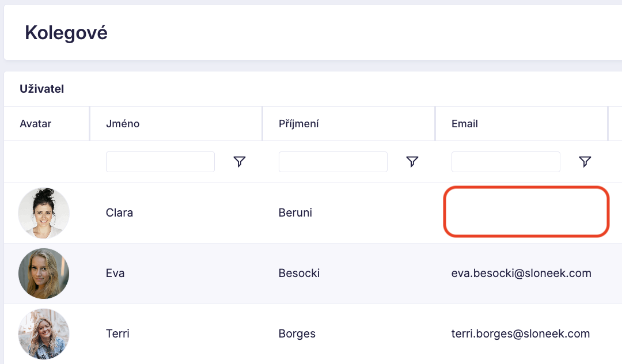Screen dimensions: 622x364
Task: Click the filter icon for Jméno column
Action: 240,162
